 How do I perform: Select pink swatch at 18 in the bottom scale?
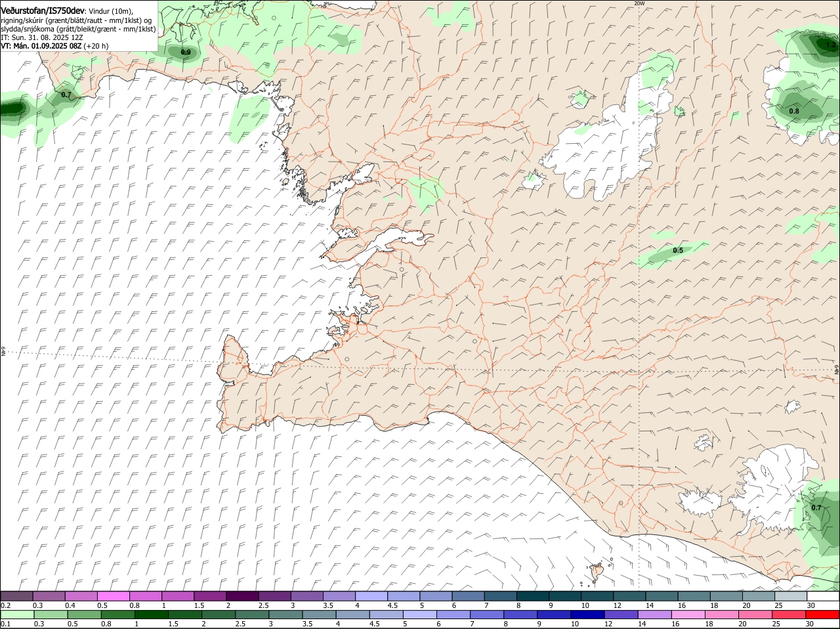pos(722,615)
